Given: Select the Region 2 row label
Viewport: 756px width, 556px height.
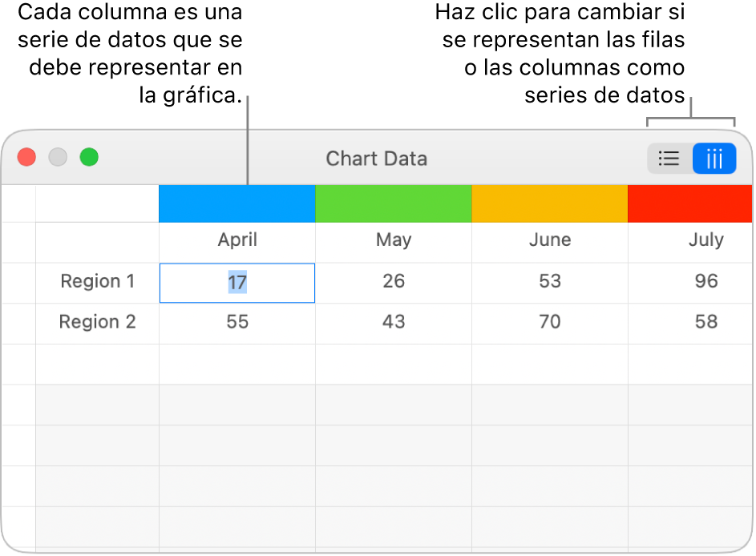Looking at the screenshot, I should coord(98,322).
